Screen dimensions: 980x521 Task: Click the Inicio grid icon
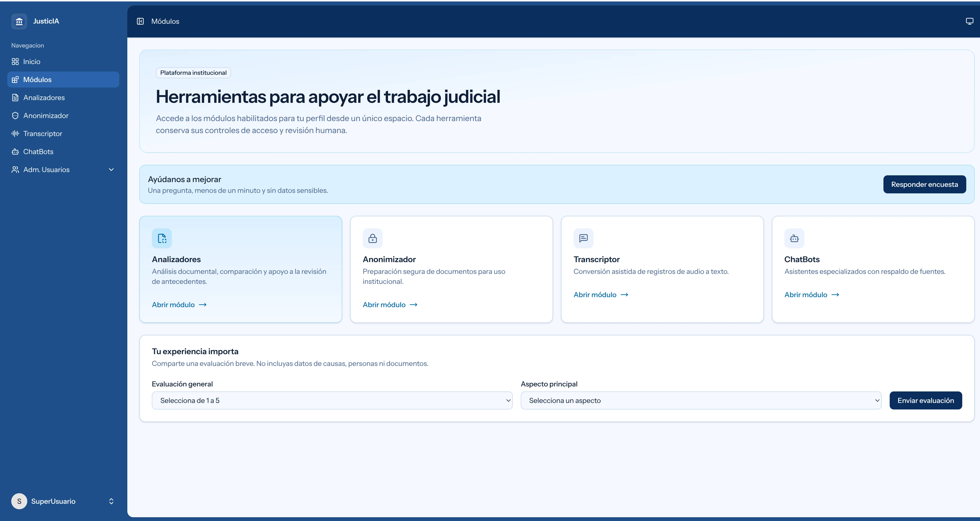[x=15, y=62]
